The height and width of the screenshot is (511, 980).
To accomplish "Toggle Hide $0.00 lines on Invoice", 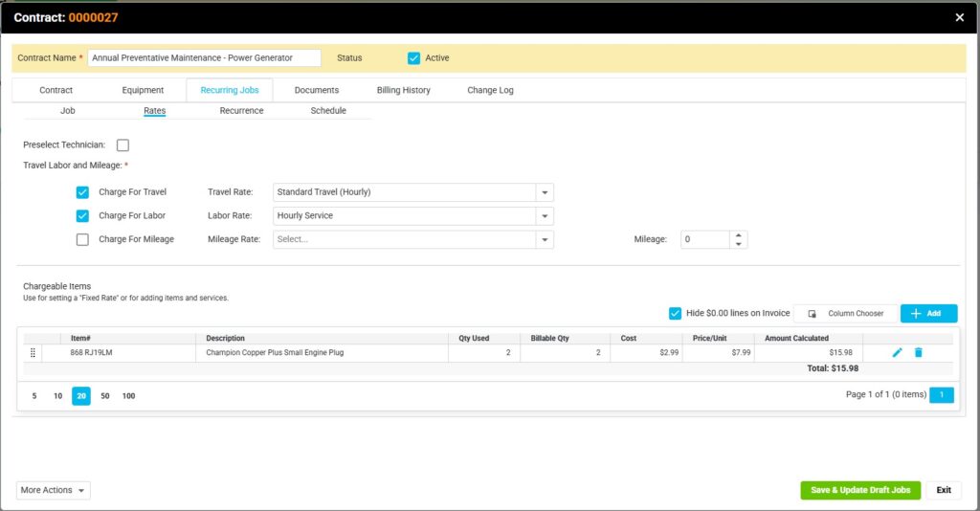I will pyautogui.click(x=675, y=313).
